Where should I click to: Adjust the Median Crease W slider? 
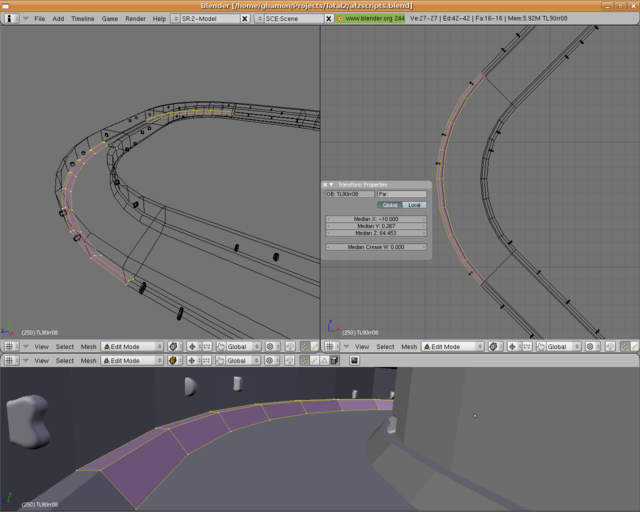[376, 246]
